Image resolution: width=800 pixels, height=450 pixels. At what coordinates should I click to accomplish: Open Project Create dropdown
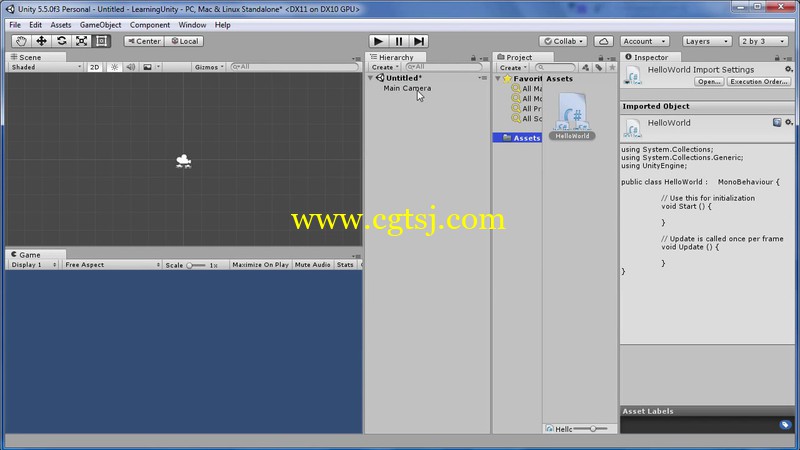513,67
